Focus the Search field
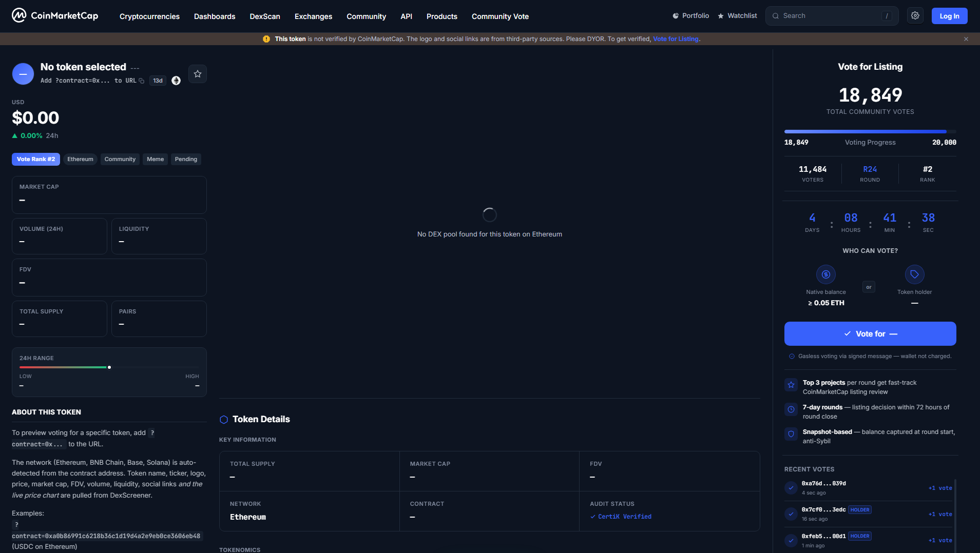980x553 pixels. pos(832,16)
